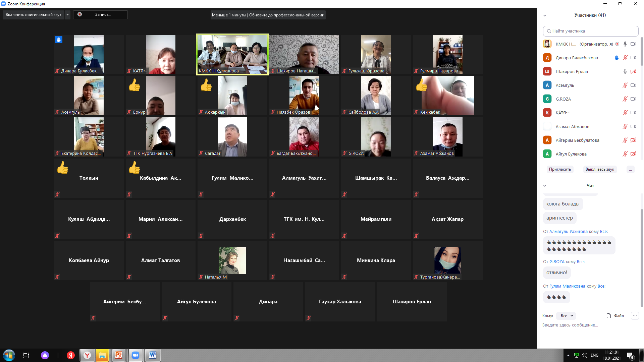Open dropdown arrow next to оригинальный звук

(x=67, y=15)
